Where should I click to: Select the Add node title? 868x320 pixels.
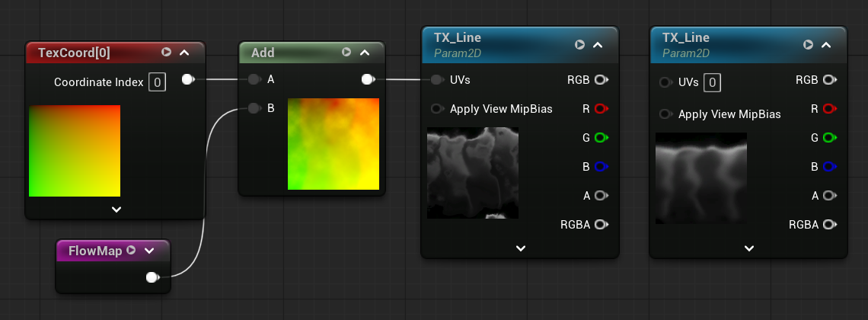pyautogui.click(x=263, y=53)
